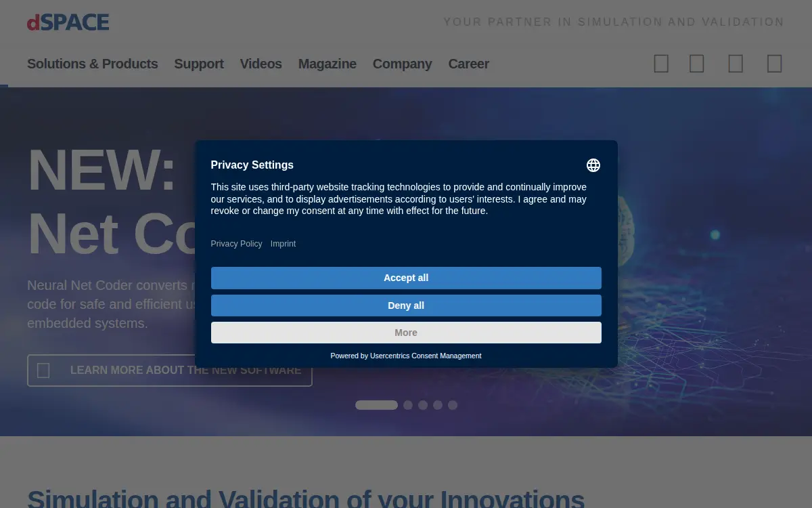Image resolution: width=812 pixels, height=508 pixels.
Task: Open the Career menu
Action: pos(468,64)
